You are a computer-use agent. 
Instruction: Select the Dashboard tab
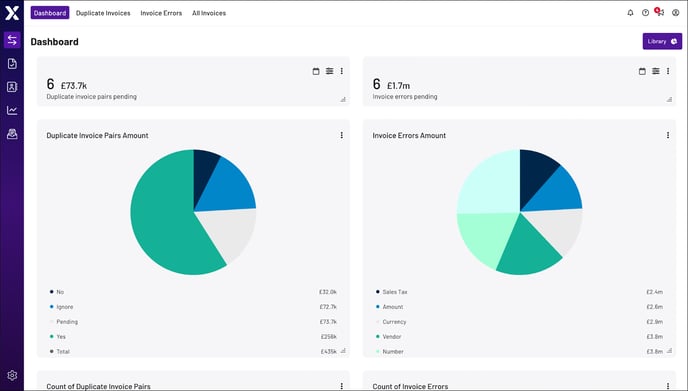point(50,13)
